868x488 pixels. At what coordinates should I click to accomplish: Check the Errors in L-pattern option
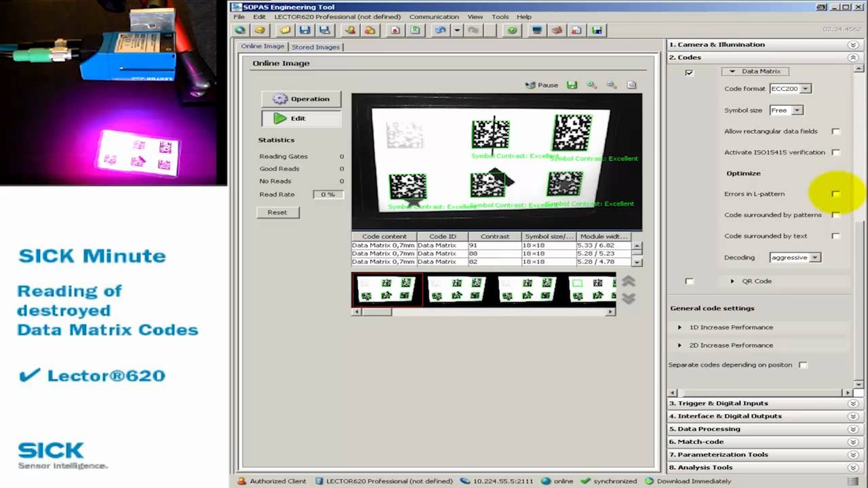[835, 194]
